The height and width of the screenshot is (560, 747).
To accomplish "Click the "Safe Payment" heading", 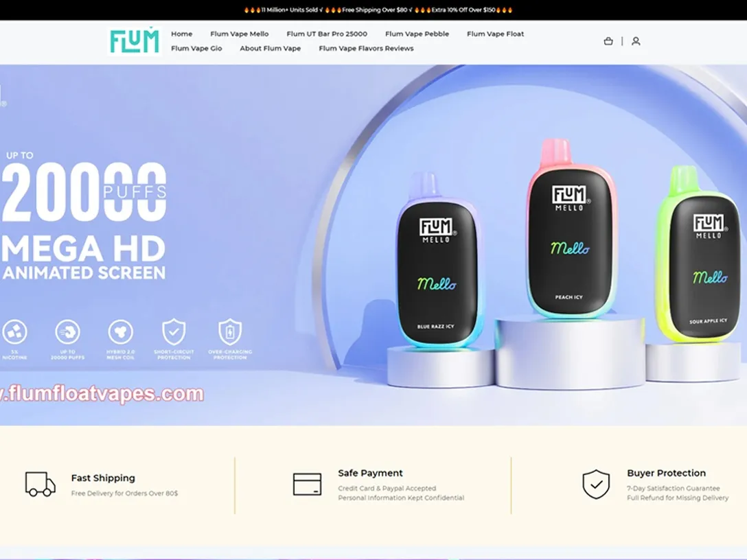I will [x=370, y=473].
